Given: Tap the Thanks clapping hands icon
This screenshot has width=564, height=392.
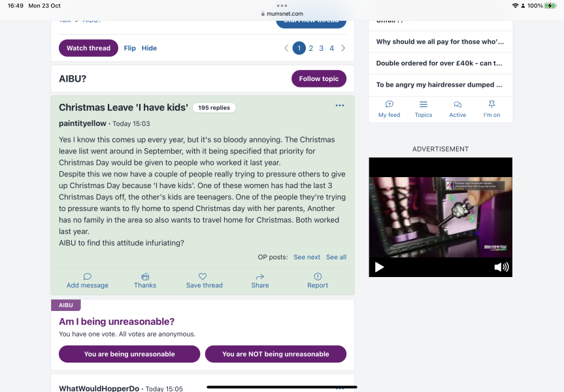Looking at the screenshot, I should (145, 276).
